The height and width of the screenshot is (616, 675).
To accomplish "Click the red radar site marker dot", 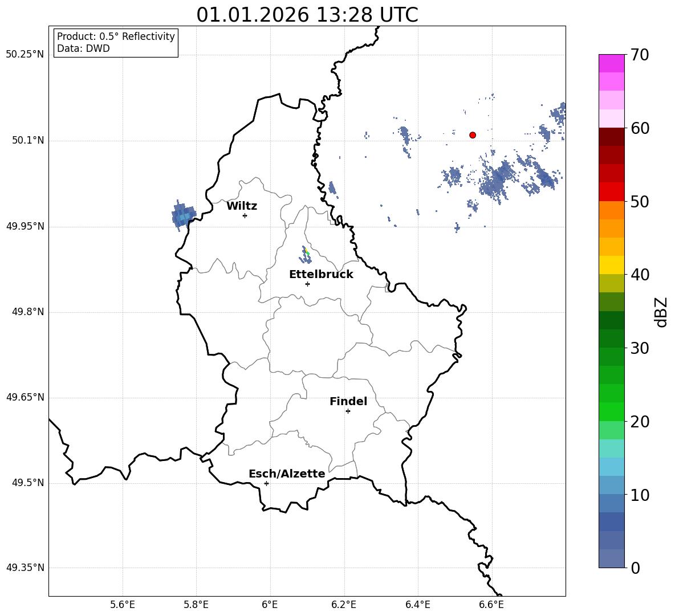I will pos(473,135).
